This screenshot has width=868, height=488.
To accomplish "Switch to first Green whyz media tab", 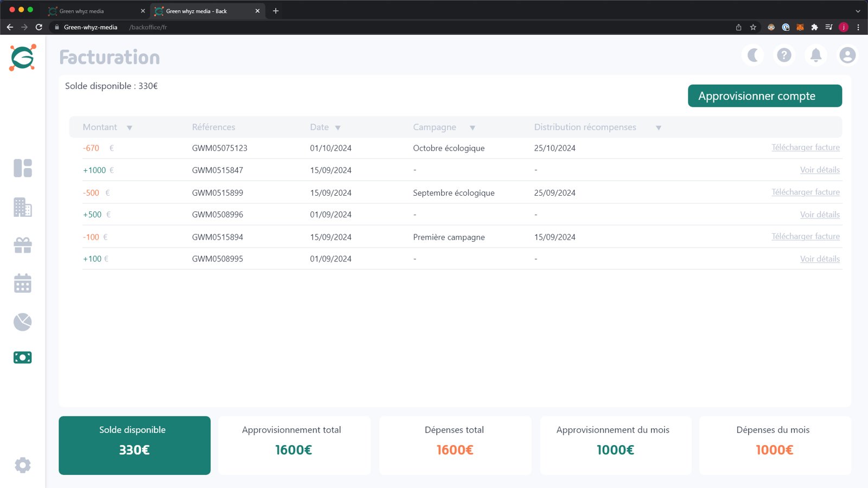I will [x=97, y=11].
